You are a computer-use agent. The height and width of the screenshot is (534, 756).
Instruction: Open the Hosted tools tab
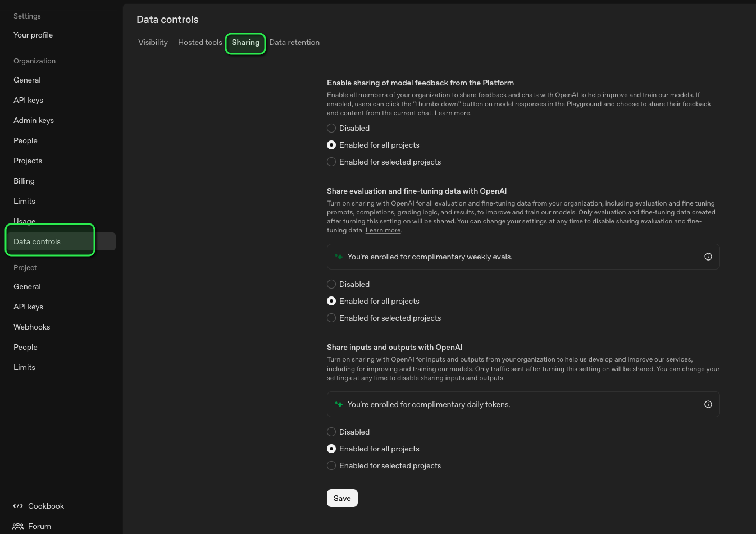pyautogui.click(x=200, y=42)
